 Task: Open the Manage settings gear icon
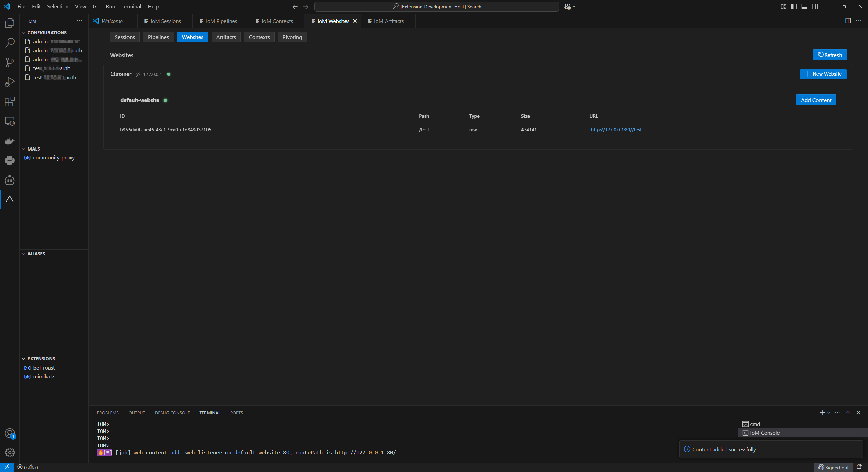tap(9, 452)
